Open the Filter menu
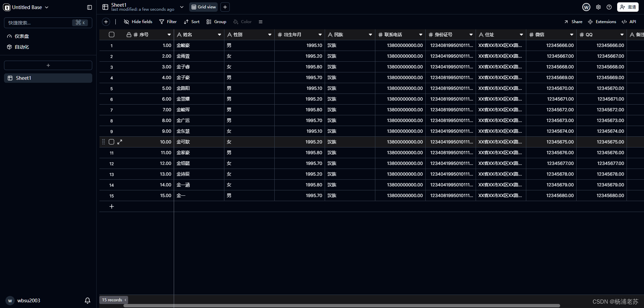 [168, 22]
